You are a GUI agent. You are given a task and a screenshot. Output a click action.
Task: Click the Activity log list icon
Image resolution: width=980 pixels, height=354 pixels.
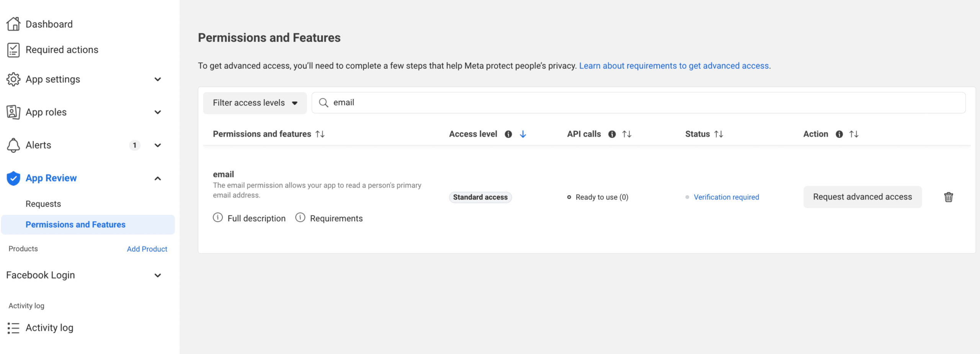13,328
